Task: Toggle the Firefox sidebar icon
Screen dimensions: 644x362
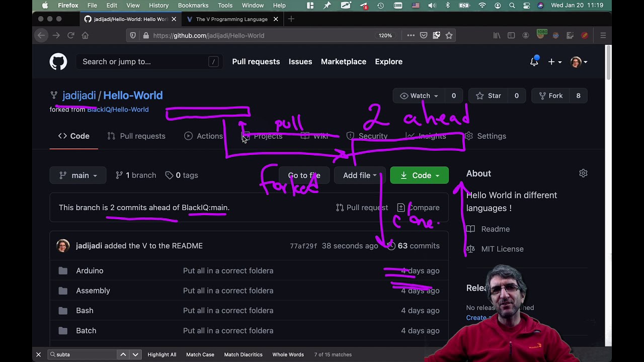Action: click(511, 35)
